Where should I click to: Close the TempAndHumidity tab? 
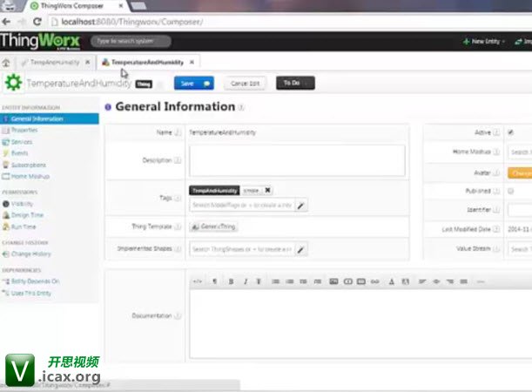pyautogui.click(x=88, y=63)
